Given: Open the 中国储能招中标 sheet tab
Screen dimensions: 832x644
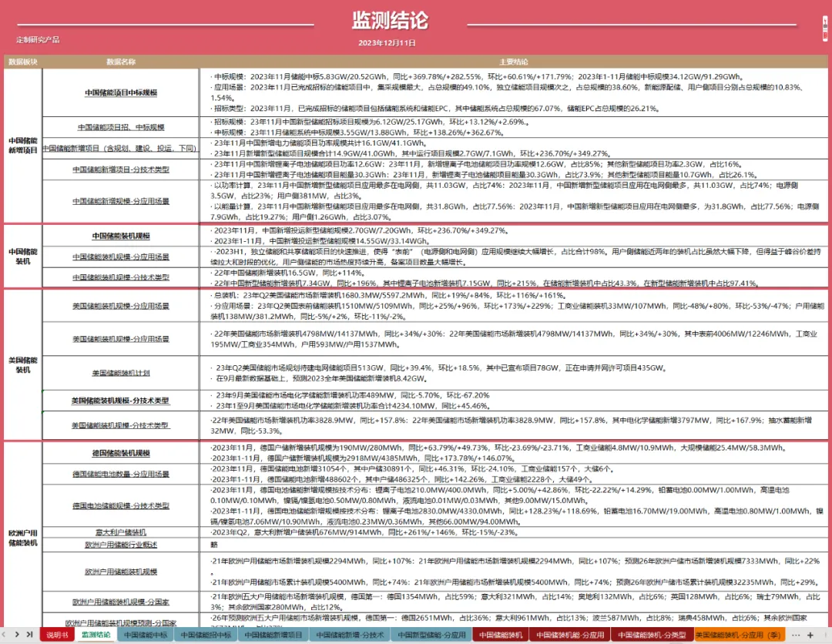Looking at the screenshot, I should click(x=206, y=635).
